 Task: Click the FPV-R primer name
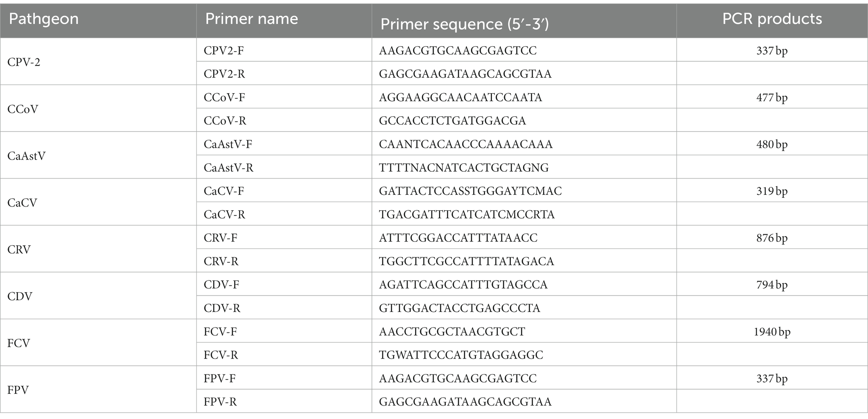(x=220, y=402)
